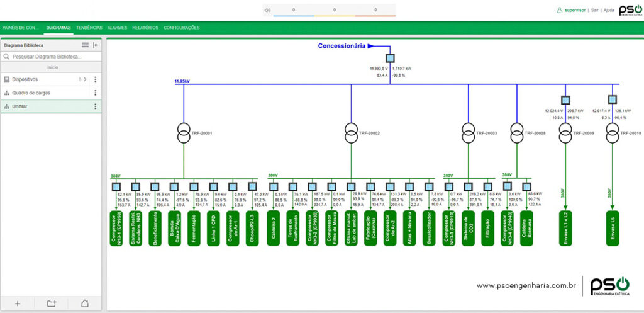Go to library home icon
The height and width of the screenshot is (313, 644).
[x=85, y=304]
